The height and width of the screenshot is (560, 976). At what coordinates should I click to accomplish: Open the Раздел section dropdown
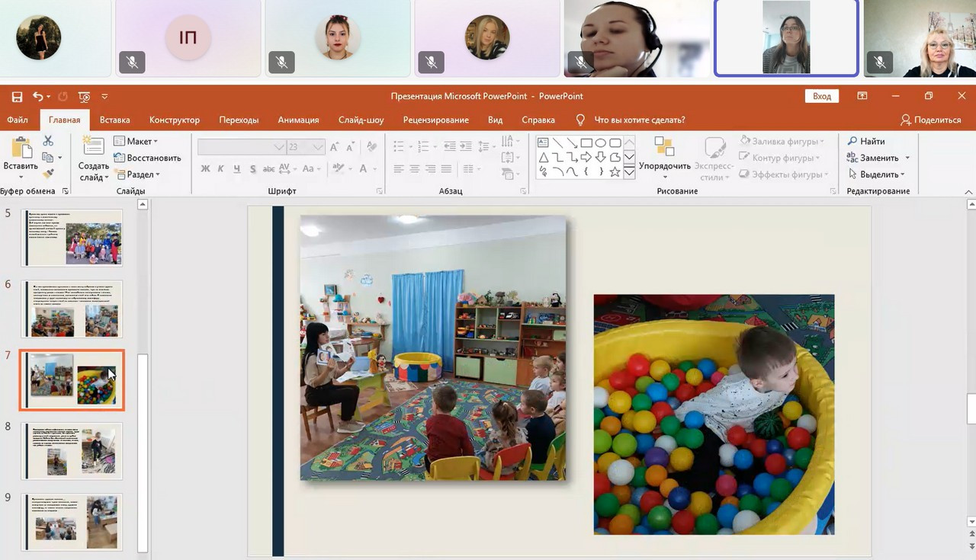(x=137, y=174)
